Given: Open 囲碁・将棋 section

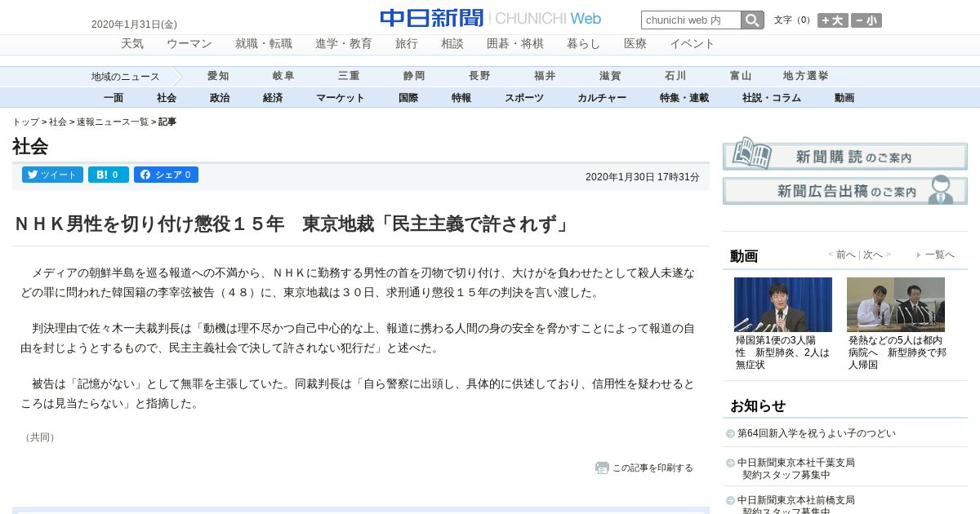Looking at the screenshot, I should point(515,44).
